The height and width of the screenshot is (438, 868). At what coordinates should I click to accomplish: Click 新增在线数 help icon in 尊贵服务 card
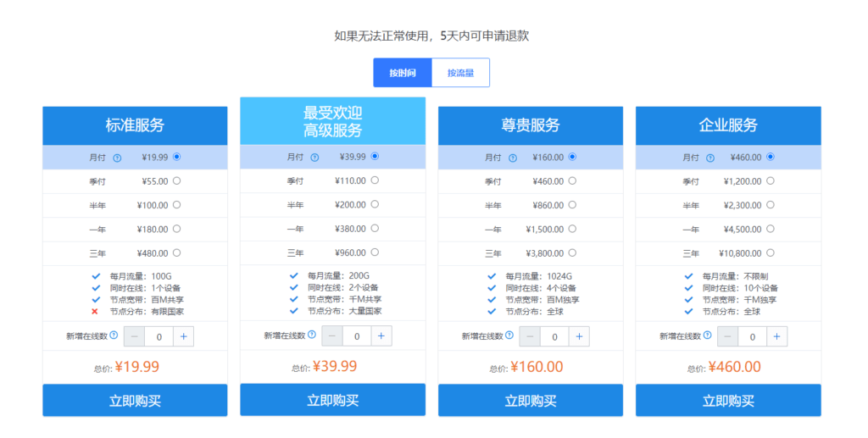pos(509,335)
